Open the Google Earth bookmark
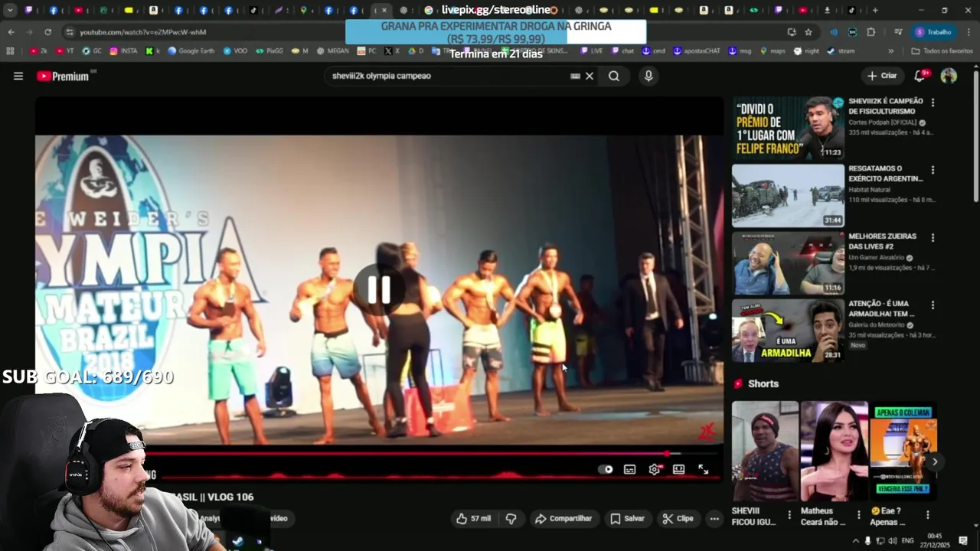Viewport: 980px width, 551px height. (x=191, y=51)
